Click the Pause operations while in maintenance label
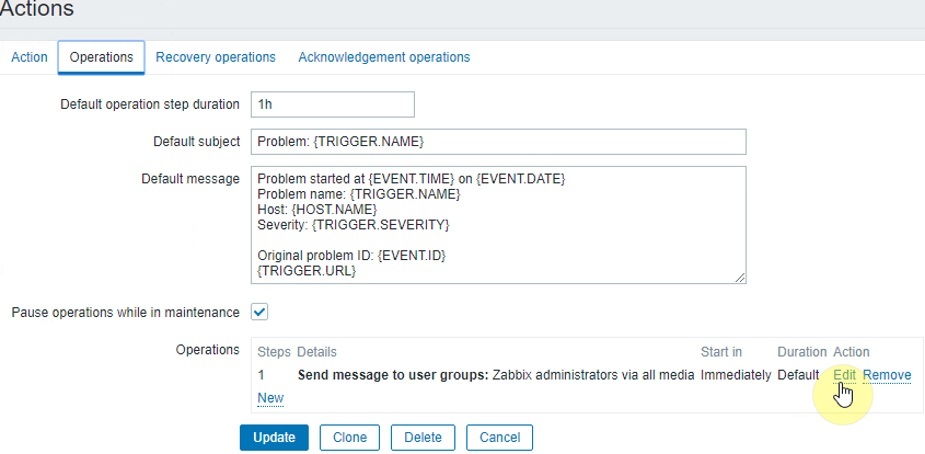The height and width of the screenshot is (454, 925). (x=125, y=313)
